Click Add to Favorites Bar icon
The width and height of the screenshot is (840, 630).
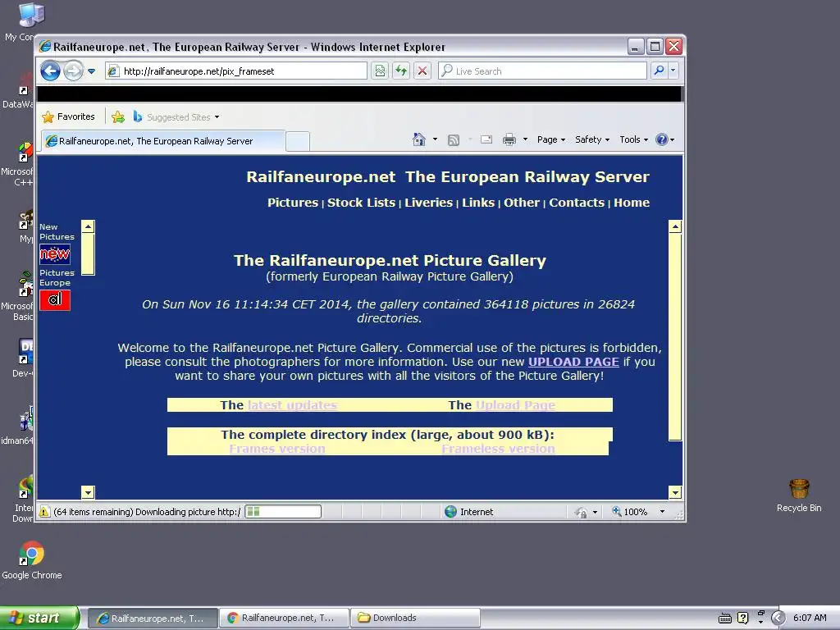tap(118, 116)
